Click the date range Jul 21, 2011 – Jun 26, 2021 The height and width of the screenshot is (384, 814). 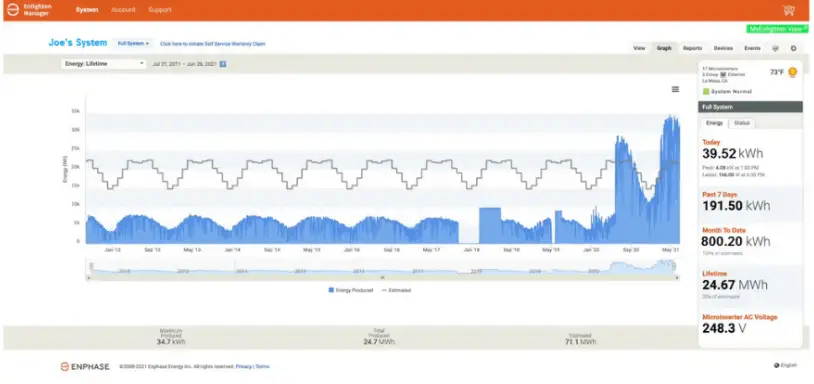(184, 64)
